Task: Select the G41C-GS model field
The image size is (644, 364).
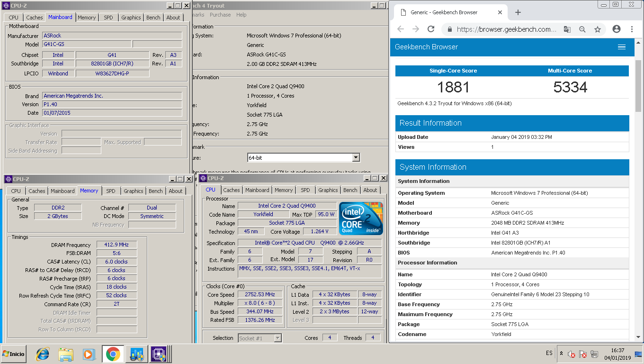Action: pyautogui.click(x=87, y=44)
